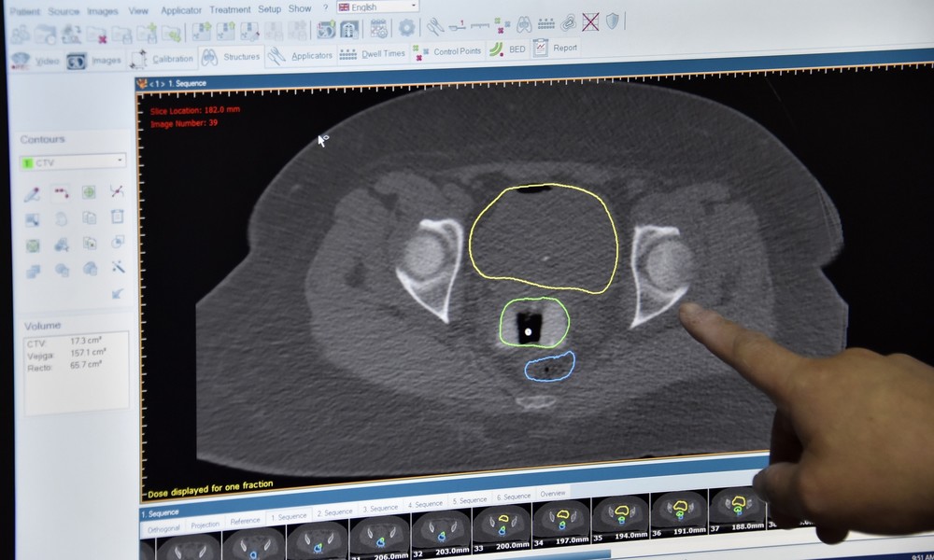Select the point-by-point contour drawing tool
The width and height of the screenshot is (934, 560).
[62, 192]
